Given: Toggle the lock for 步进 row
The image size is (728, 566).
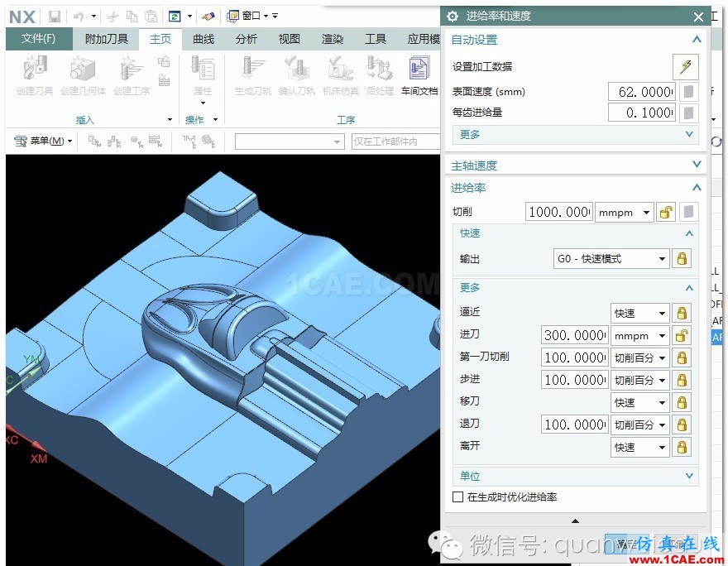Looking at the screenshot, I should [x=682, y=380].
